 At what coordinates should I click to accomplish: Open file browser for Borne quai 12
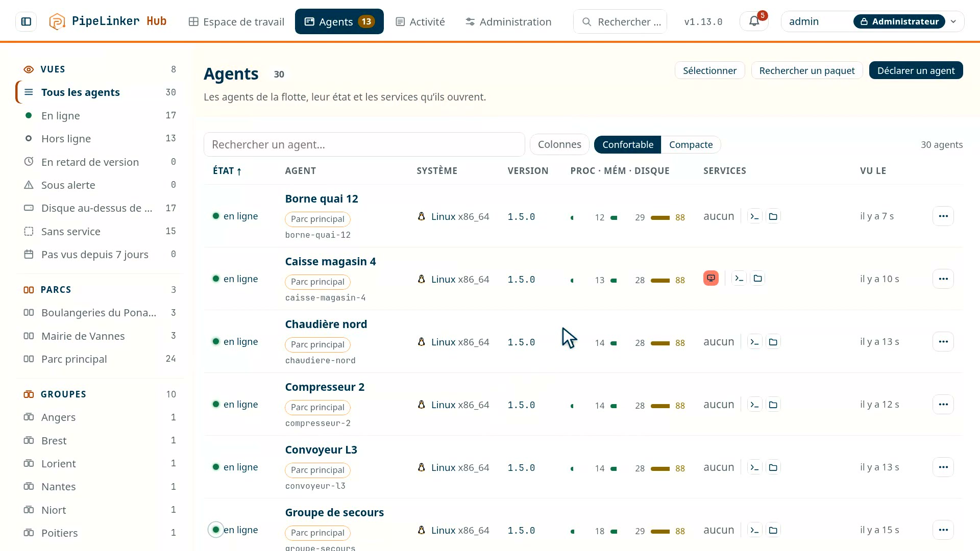(x=773, y=216)
